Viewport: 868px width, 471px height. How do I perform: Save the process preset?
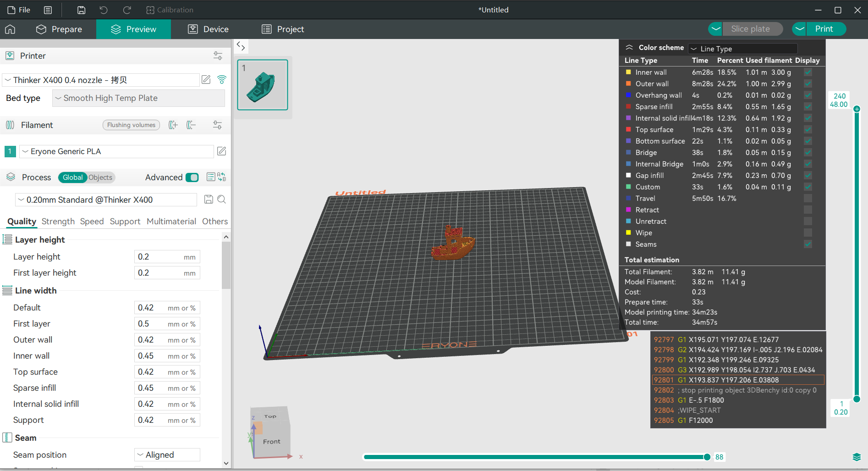pos(209,199)
